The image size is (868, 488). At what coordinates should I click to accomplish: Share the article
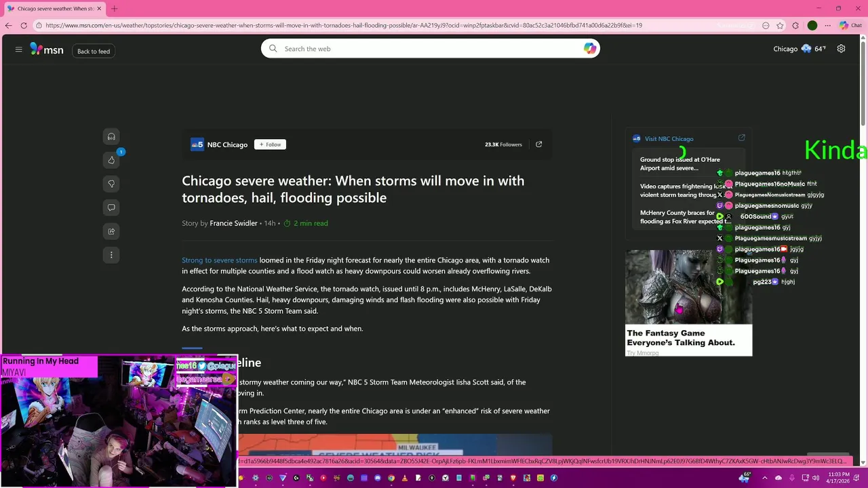click(x=111, y=231)
